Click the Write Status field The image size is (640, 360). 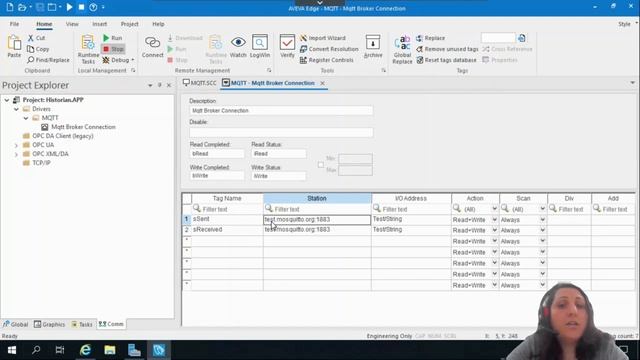tap(278, 176)
